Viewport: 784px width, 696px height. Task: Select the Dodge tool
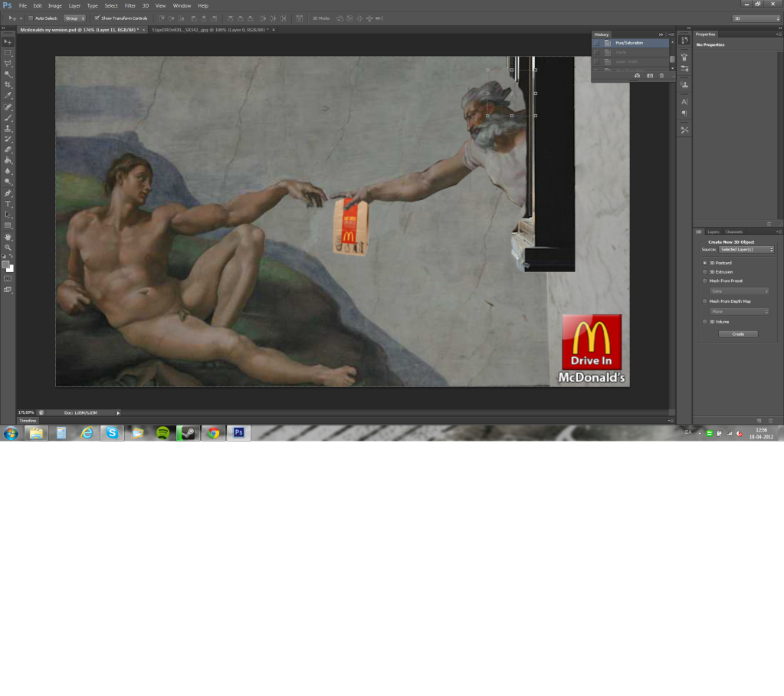(x=8, y=182)
